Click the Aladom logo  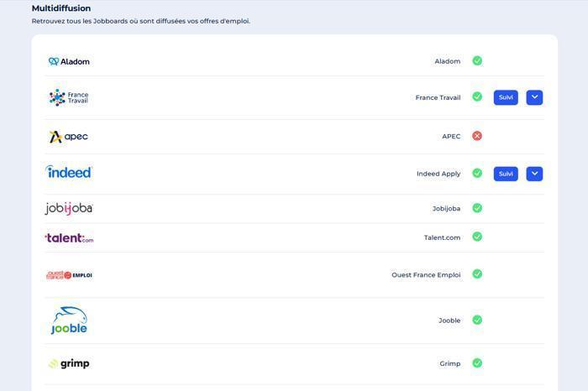(69, 61)
